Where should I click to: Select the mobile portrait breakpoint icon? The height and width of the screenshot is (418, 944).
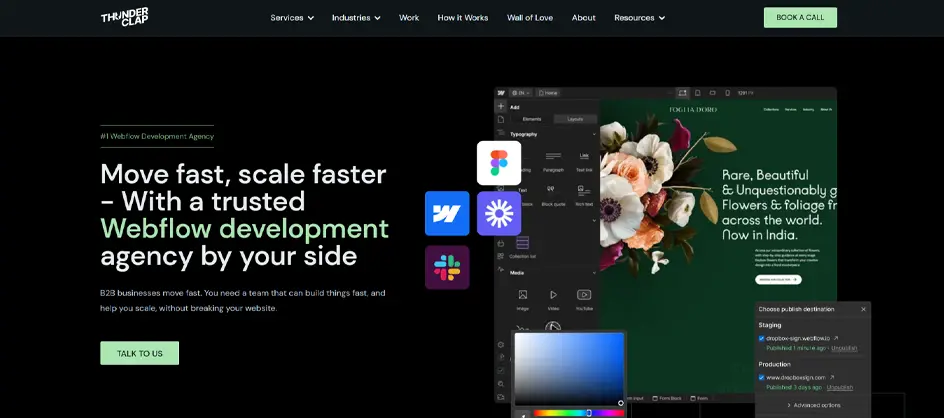[727, 93]
